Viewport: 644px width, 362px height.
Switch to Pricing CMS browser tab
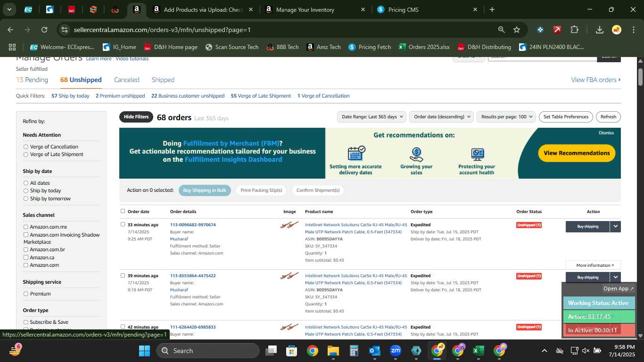[427, 9]
